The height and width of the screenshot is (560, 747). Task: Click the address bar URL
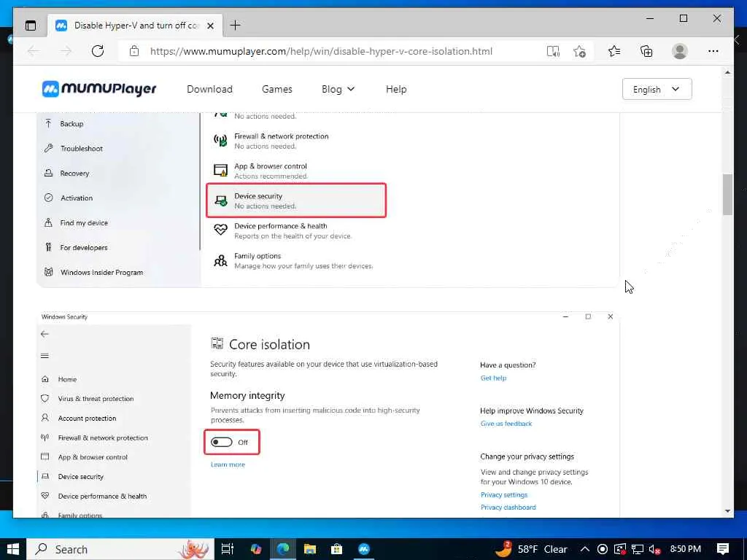[321, 51]
